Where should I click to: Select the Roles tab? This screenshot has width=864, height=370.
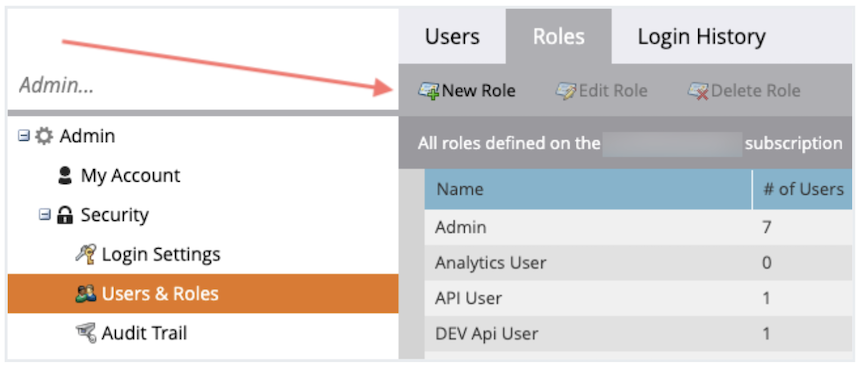559,36
